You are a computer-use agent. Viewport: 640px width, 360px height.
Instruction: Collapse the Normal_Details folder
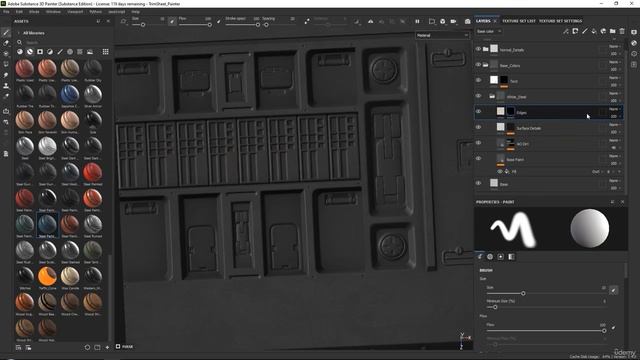pyautogui.click(x=485, y=49)
